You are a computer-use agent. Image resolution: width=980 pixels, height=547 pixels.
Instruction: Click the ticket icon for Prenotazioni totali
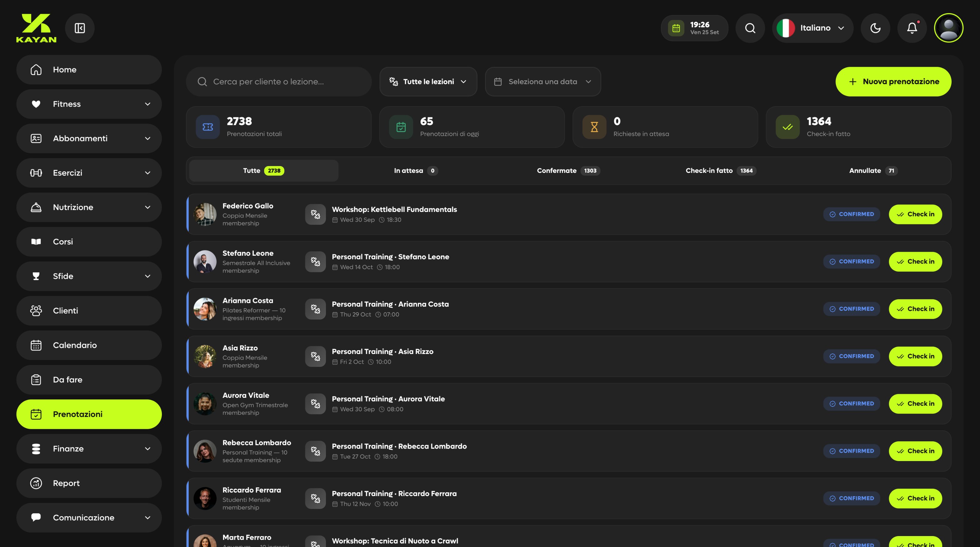click(x=208, y=127)
